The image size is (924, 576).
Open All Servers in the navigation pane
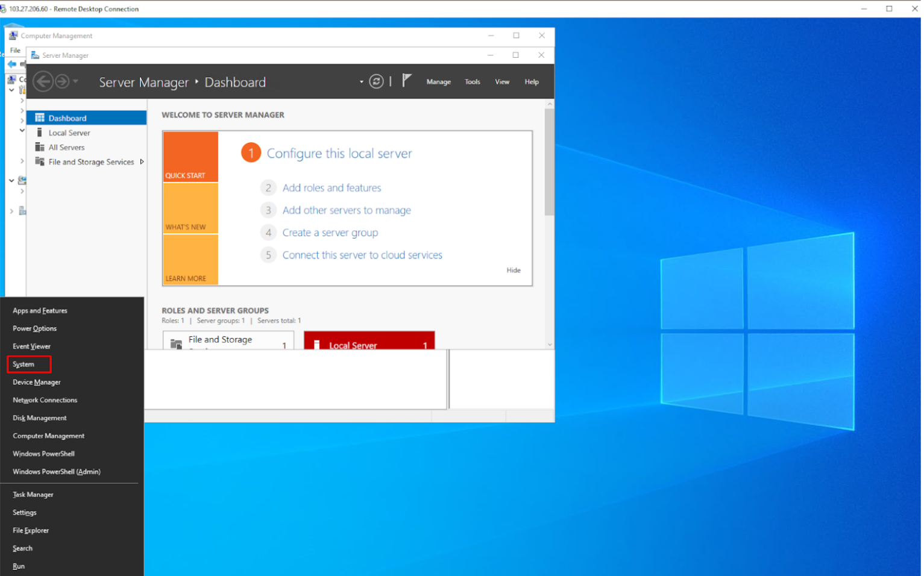click(x=66, y=147)
